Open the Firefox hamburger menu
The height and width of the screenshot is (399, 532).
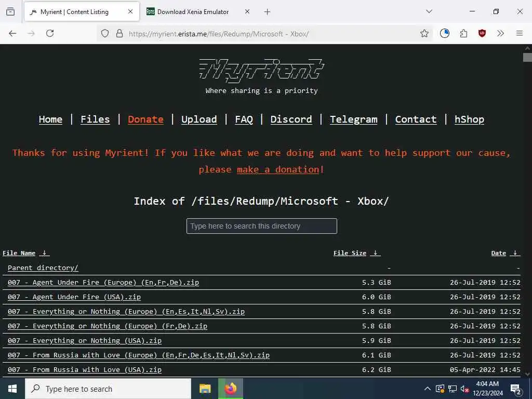520,33
